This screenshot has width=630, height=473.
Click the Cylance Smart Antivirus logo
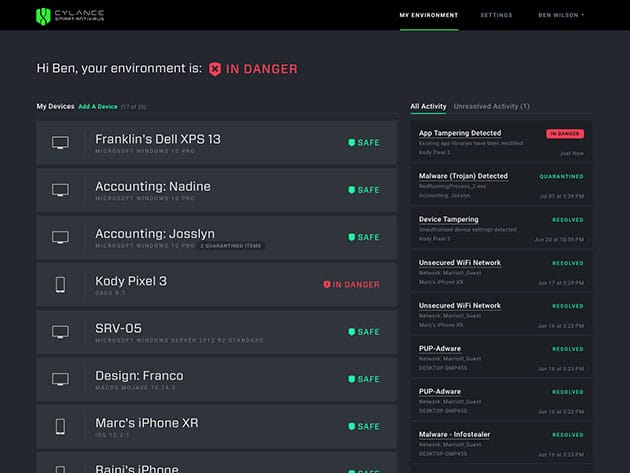coord(69,15)
